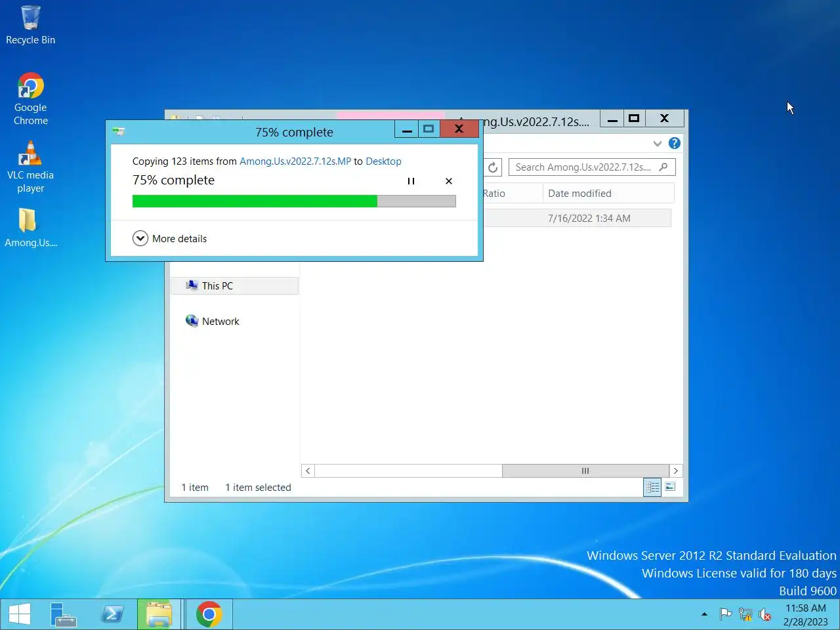Viewport: 840px width, 630px height.
Task: Sort by the Ratio column header
Action: pos(513,194)
